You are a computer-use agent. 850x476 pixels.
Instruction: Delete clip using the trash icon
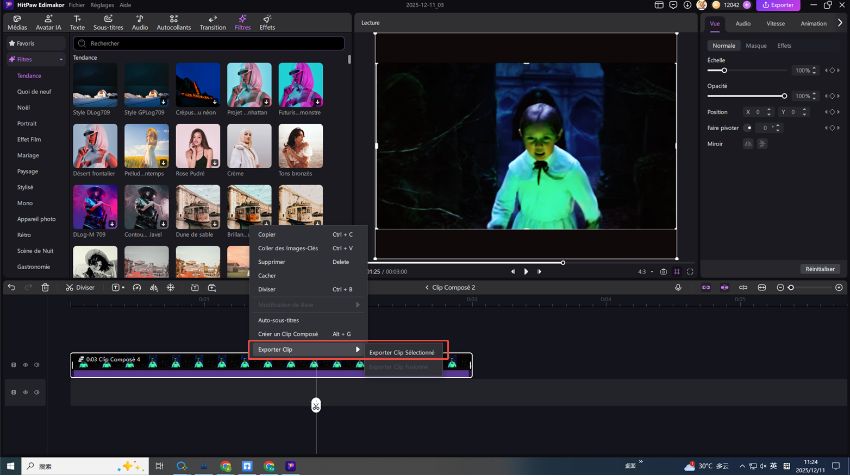click(44, 287)
